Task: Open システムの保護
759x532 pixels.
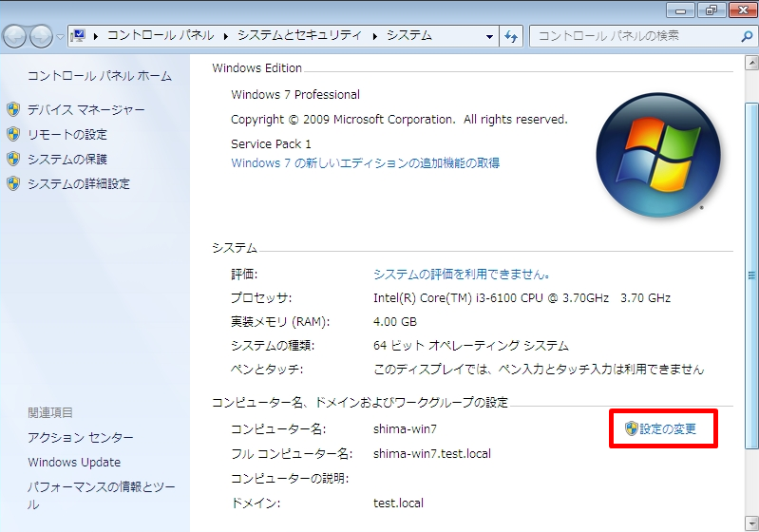Action: coord(67,160)
